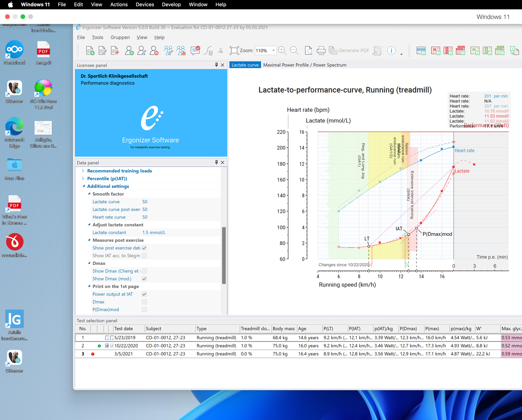Open the Tools menu
The height and width of the screenshot is (420, 522).
tap(98, 37)
